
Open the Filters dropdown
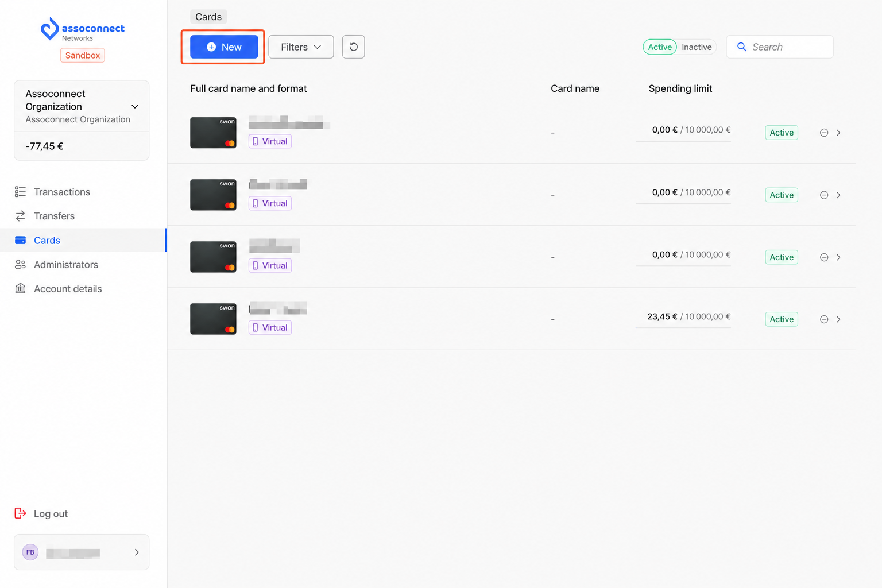[x=301, y=47]
